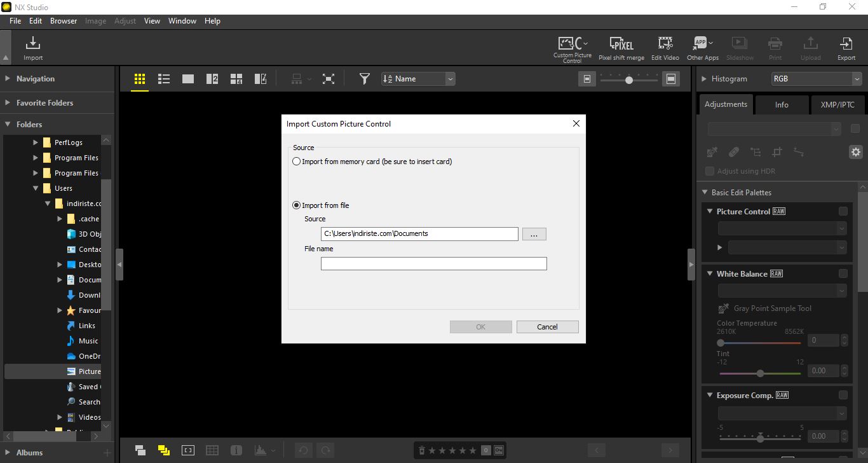Select the four-image compare view

click(236, 79)
